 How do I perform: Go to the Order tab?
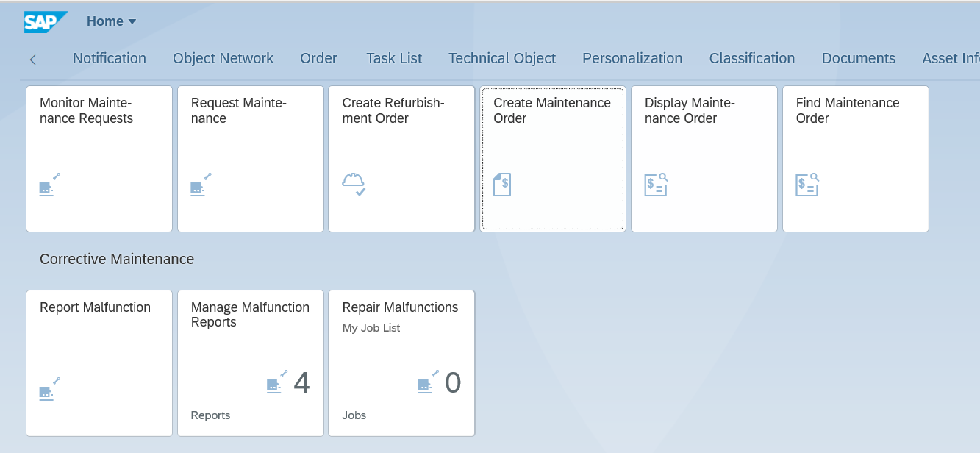[x=318, y=59]
